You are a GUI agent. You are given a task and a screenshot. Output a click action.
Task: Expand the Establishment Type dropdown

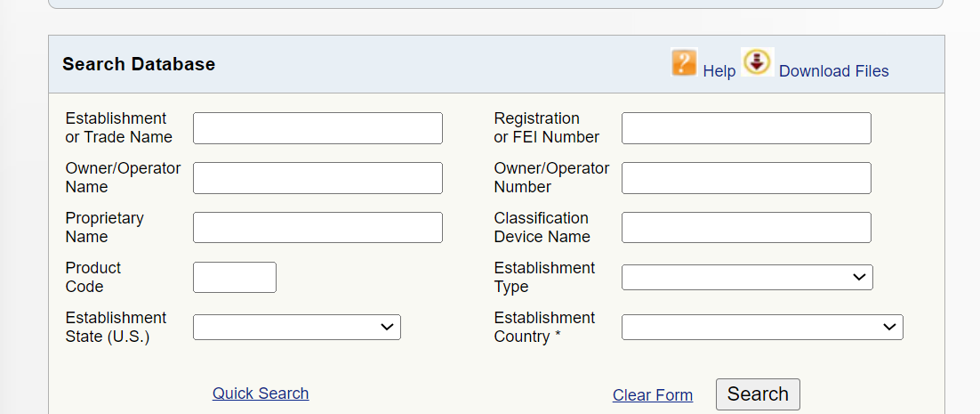click(747, 278)
